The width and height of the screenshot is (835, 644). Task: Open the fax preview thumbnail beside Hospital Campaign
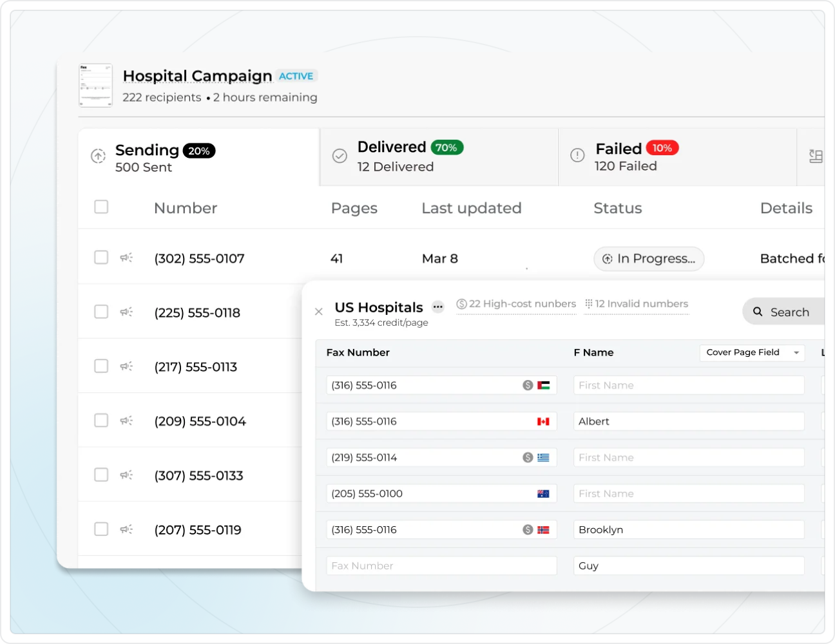click(95, 85)
